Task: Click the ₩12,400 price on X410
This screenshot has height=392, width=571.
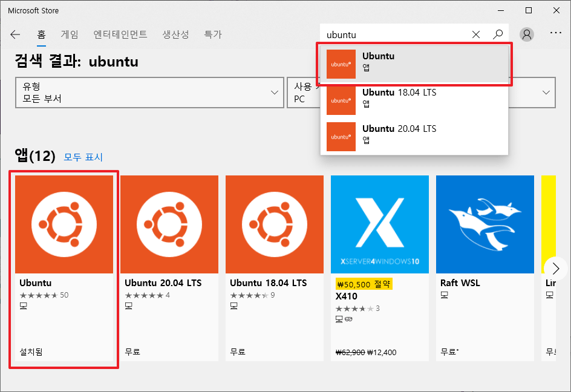Action: tap(382, 352)
